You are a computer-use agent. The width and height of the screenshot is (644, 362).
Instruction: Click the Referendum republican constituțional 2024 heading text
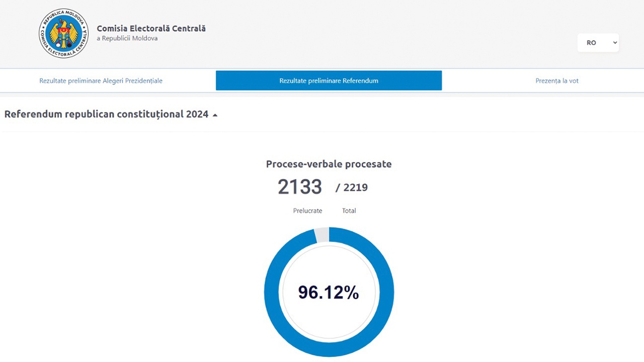click(106, 114)
